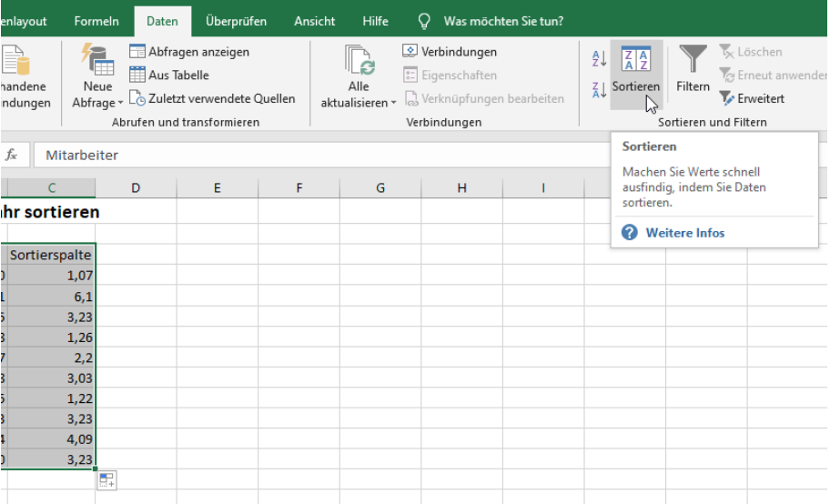Click the help icon in the Sortieren tooltip
The width and height of the screenshot is (830, 504).
point(630,232)
